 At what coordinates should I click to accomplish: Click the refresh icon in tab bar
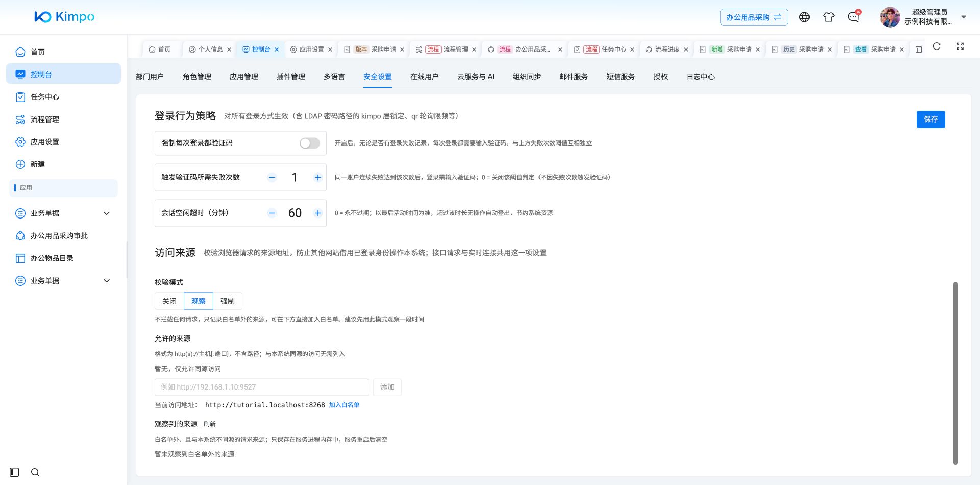937,46
